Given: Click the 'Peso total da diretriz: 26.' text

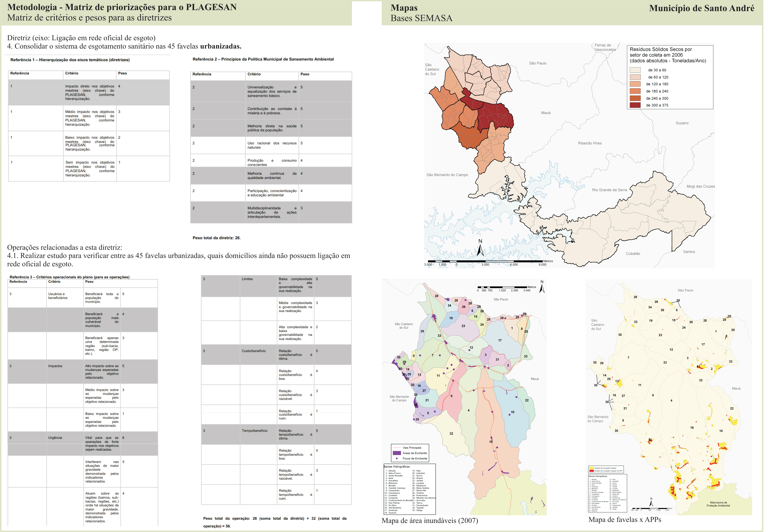Looking at the screenshot, I should coord(216,238).
